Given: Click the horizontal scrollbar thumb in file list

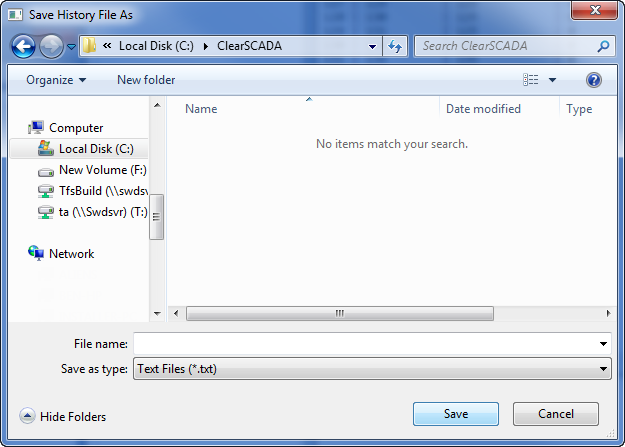Looking at the screenshot, I should click(x=340, y=313).
